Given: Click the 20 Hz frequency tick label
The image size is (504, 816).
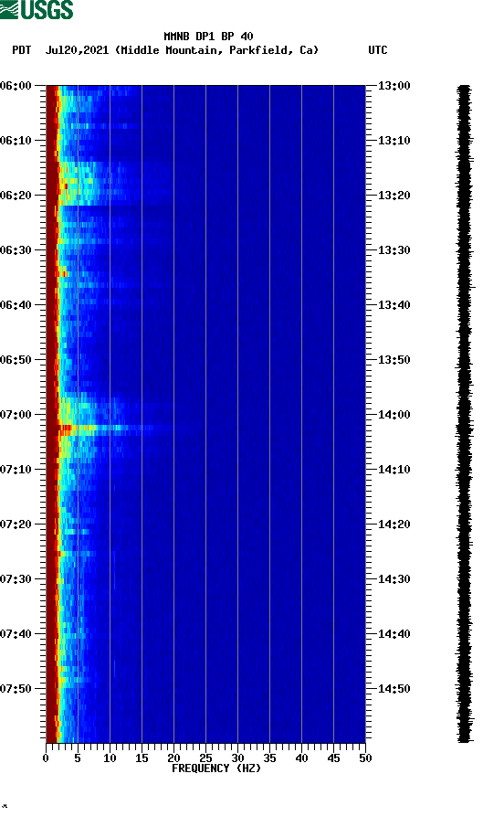Looking at the screenshot, I should 173,758.
